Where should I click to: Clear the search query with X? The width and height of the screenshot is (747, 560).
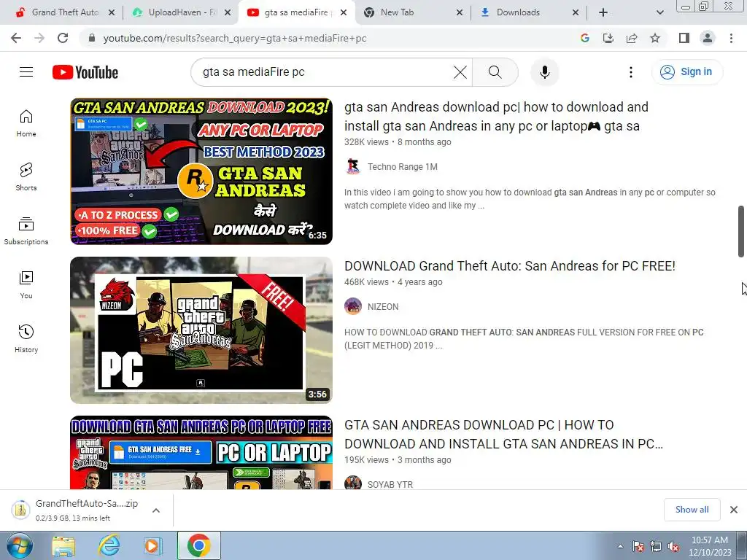460,72
